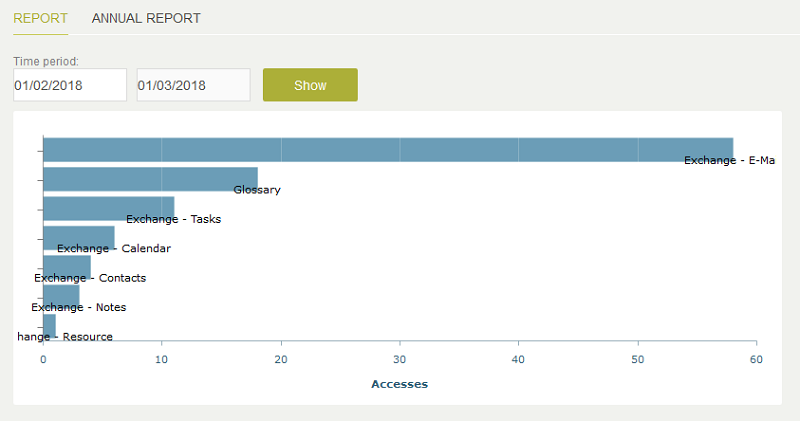This screenshot has width=800, height=421.
Task: Select the Exchange - Tasks bar
Action: coord(109,209)
